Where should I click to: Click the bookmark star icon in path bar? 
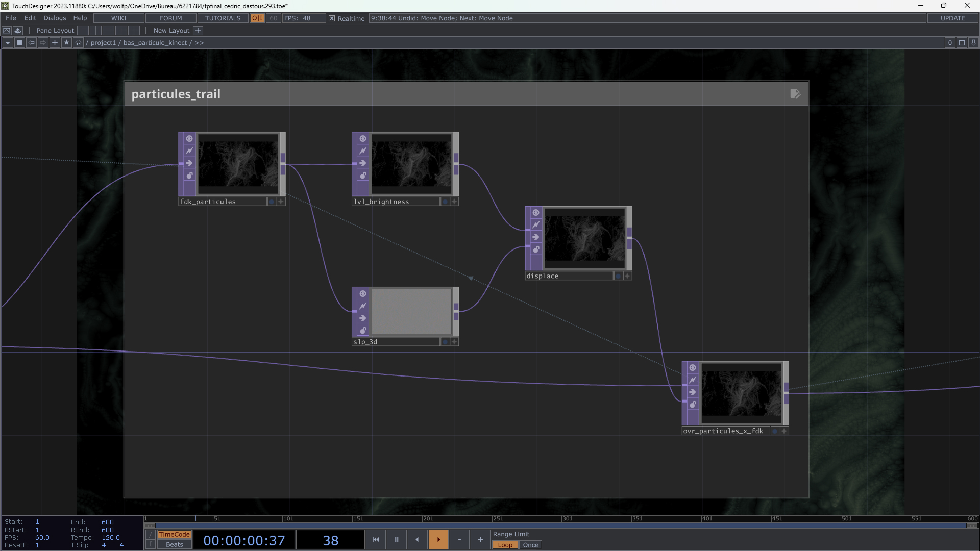click(x=66, y=43)
